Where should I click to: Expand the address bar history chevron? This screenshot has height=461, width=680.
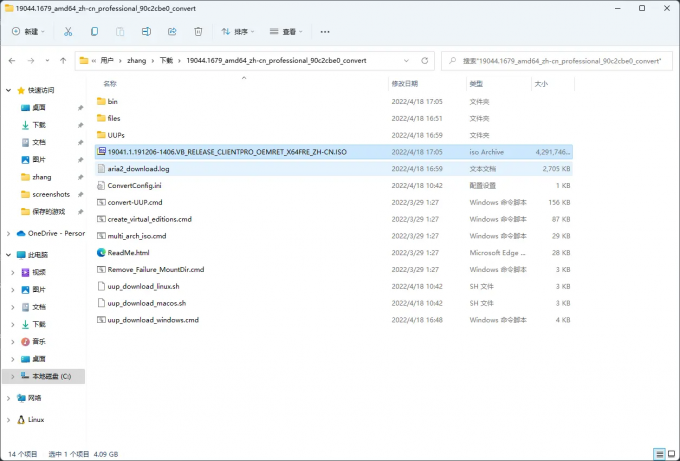[x=406, y=61]
